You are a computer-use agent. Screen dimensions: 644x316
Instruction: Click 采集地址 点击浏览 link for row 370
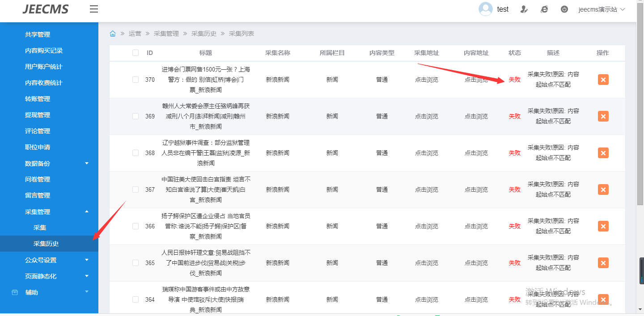426,80
